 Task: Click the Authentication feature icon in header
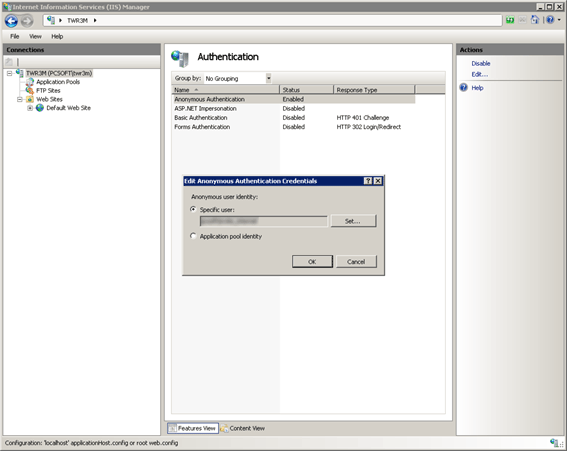[x=180, y=59]
